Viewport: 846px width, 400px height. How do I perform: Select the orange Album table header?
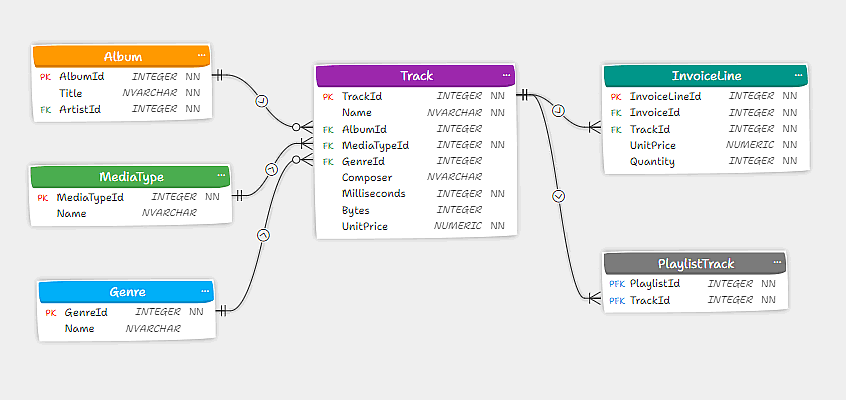[121, 56]
